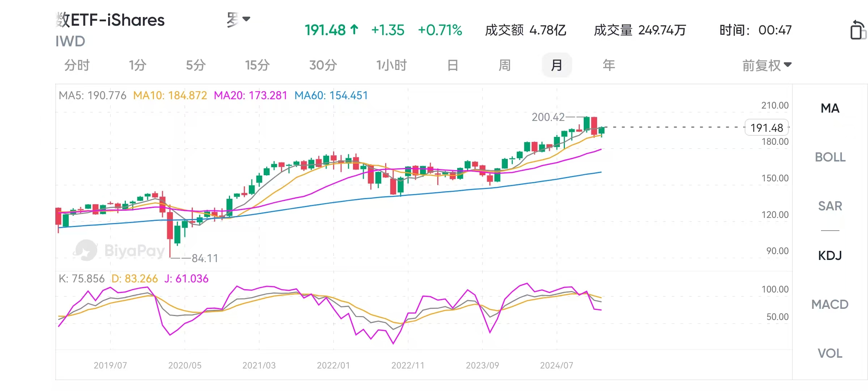Click the BiyaPay watermark logo on chart

click(86, 250)
